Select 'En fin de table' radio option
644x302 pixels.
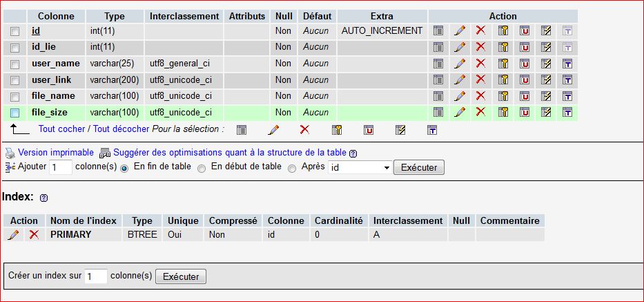tap(124, 169)
